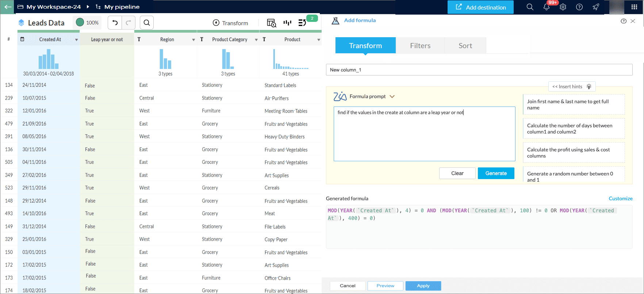This screenshot has height=294, width=644.
Task: Show the column chart view icon
Action: 287,23
